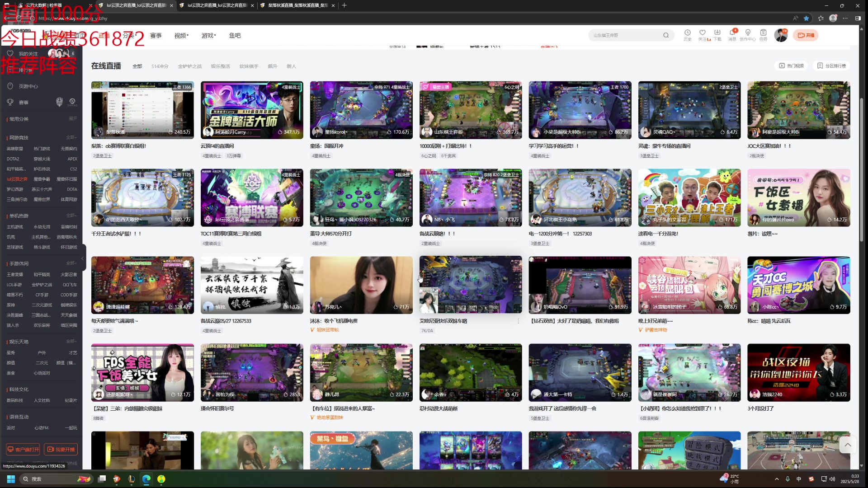Click the league crest icon beside 赛事
Viewport: 868px width, 488px height.
tap(59, 102)
